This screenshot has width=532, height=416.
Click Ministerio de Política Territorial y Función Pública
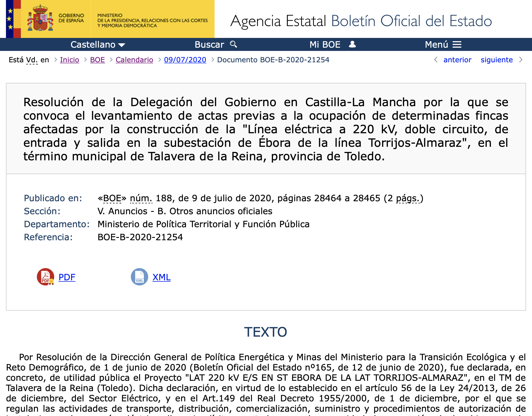pos(203,224)
